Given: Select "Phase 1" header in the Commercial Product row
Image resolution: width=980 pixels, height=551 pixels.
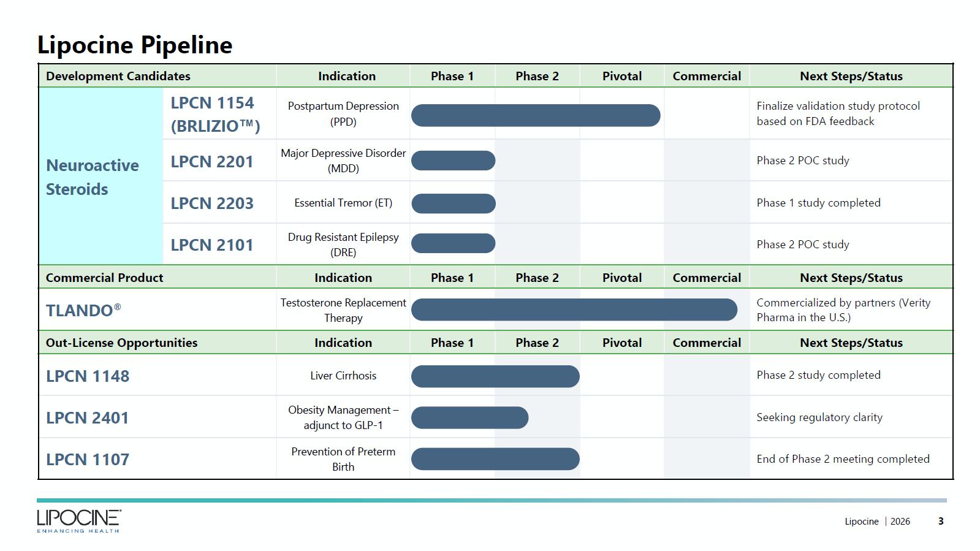Looking at the screenshot, I should (x=452, y=278).
